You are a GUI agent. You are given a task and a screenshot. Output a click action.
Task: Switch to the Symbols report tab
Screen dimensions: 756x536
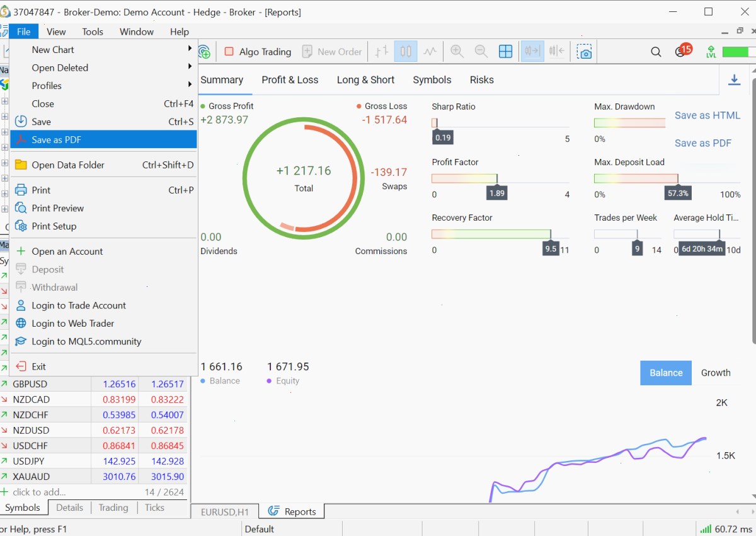tap(432, 80)
